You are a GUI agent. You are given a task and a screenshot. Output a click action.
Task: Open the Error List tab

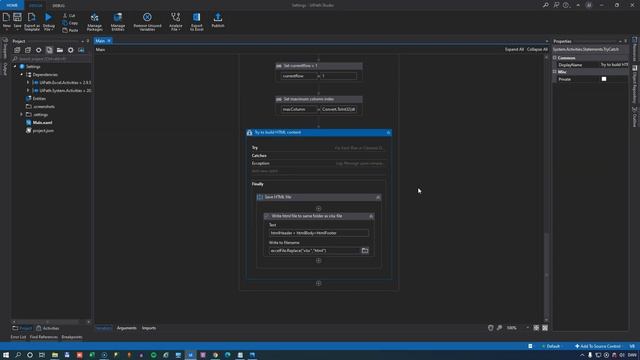[18, 337]
